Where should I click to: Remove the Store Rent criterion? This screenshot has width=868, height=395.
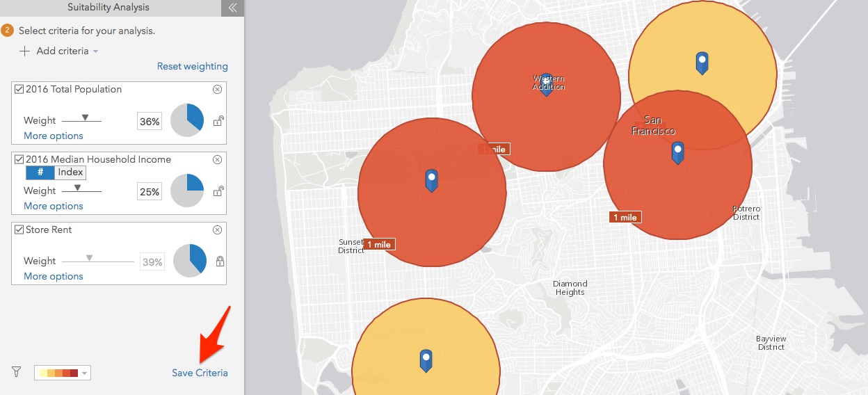coord(217,229)
